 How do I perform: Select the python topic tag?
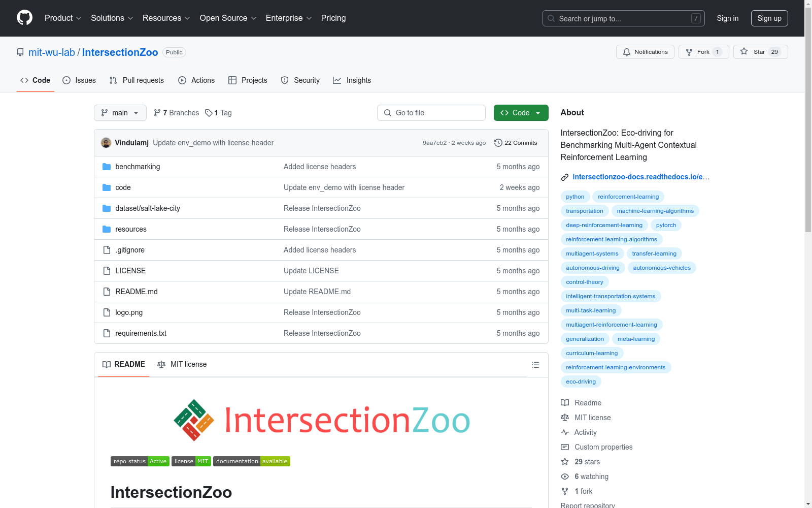pyautogui.click(x=575, y=197)
